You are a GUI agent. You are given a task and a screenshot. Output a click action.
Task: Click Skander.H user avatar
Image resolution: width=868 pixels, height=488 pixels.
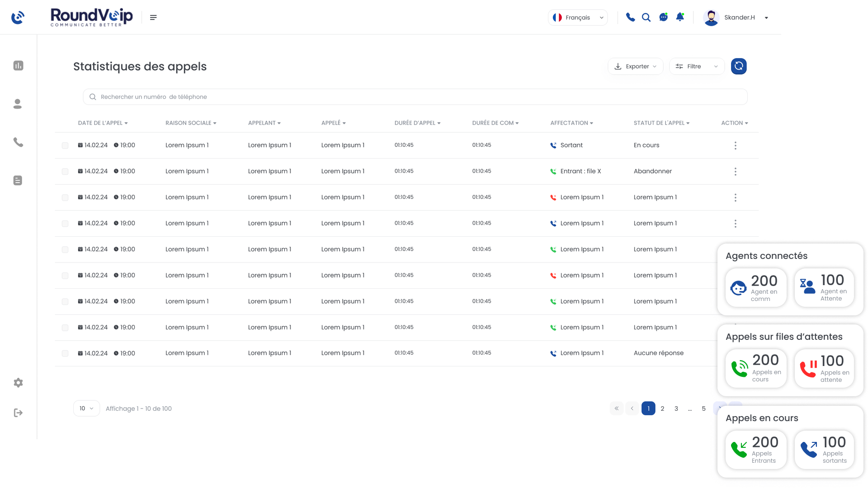[x=711, y=18]
